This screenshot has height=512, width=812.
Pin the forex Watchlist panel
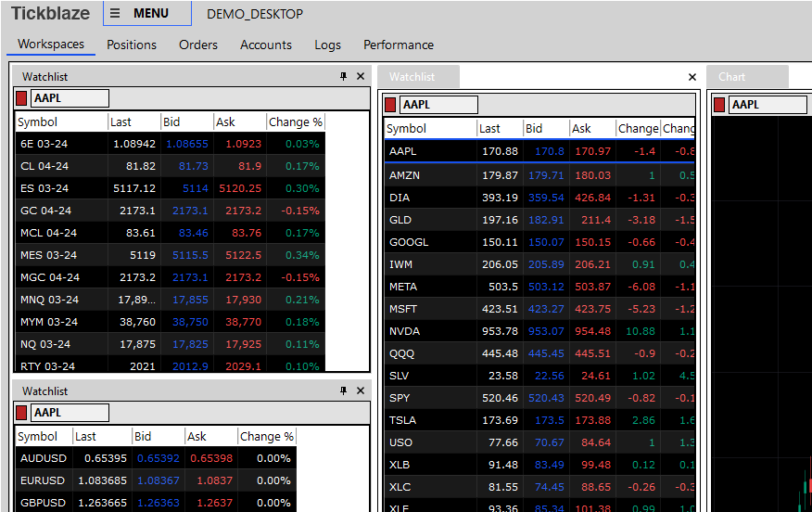[x=343, y=390]
